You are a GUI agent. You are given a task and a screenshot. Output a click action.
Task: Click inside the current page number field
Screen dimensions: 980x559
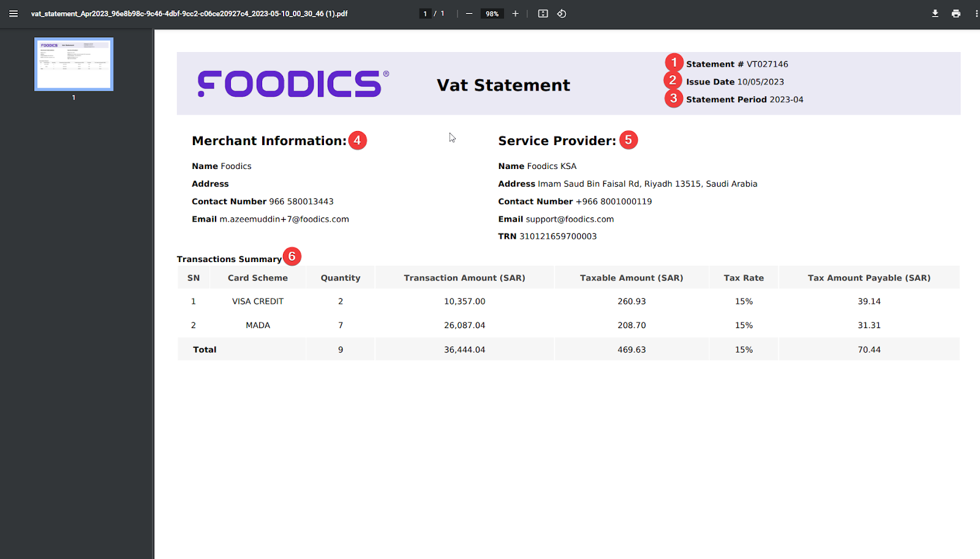(425, 13)
